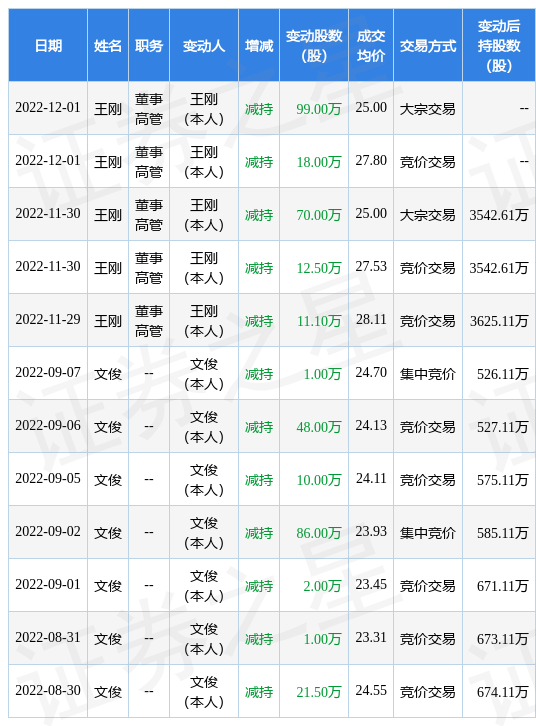Screen dimensions: 536x726
Task: Click the 姓名 column header
Action: pyautogui.click(x=108, y=46)
